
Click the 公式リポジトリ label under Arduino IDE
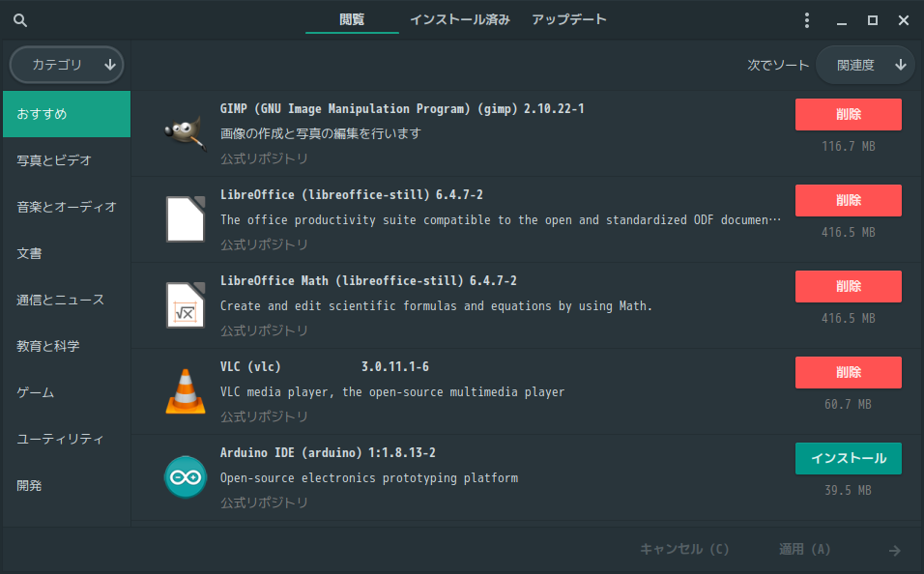[264, 502]
